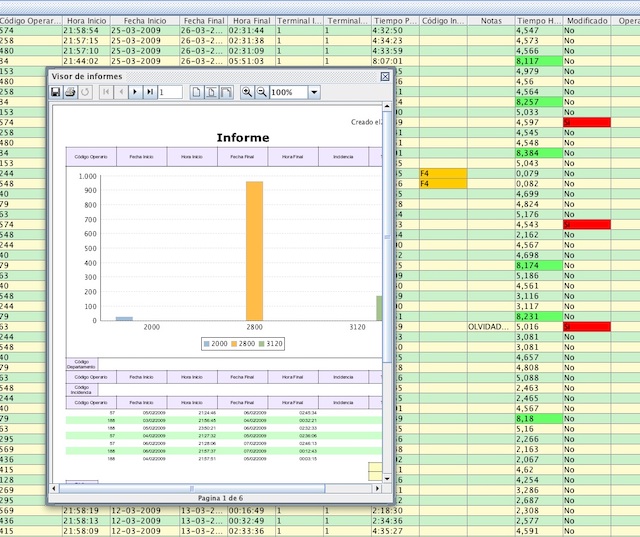Click the page number input field

click(170, 92)
